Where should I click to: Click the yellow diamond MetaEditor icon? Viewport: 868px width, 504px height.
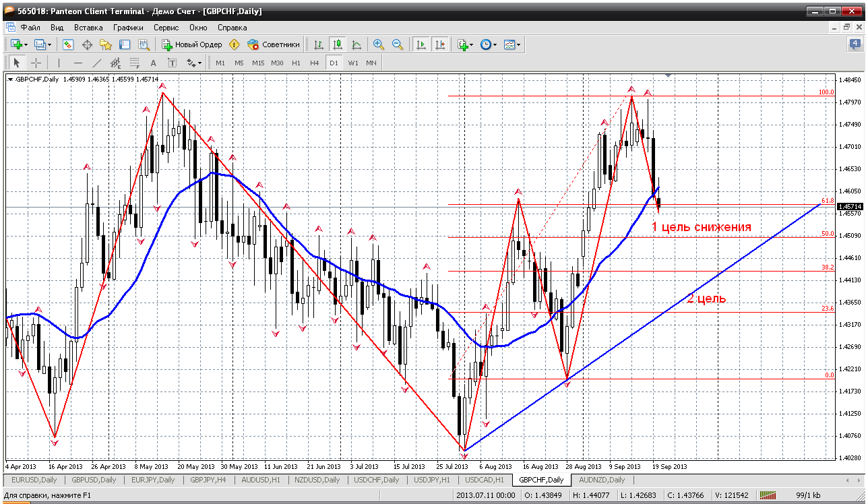(x=235, y=44)
